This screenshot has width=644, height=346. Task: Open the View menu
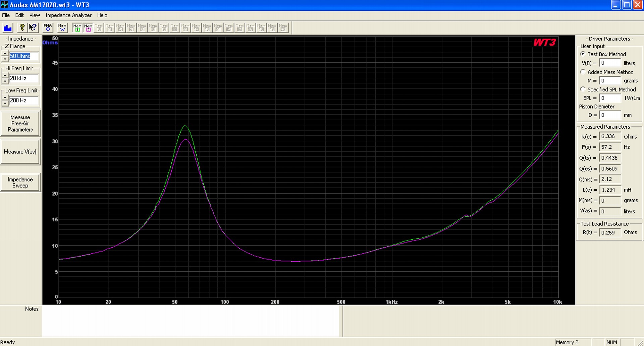[x=35, y=15]
